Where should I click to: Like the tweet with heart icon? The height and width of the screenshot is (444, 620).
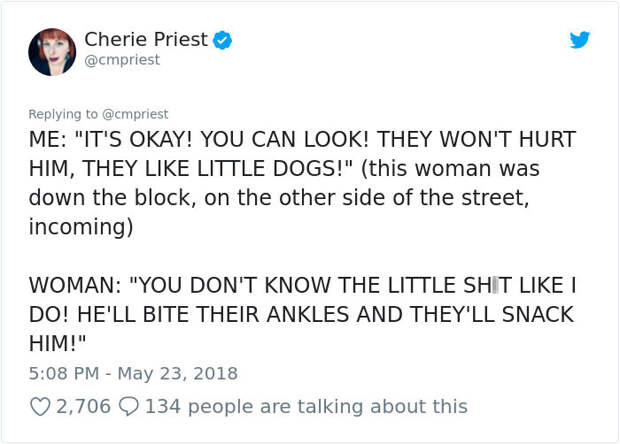click(40, 406)
